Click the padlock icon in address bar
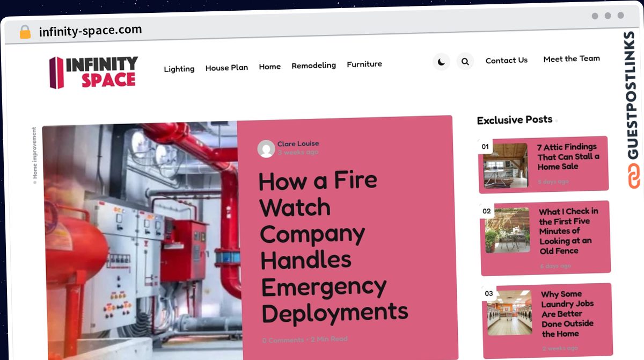Image resolution: width=644 pixels, height=360 pixels. (25, 32)
